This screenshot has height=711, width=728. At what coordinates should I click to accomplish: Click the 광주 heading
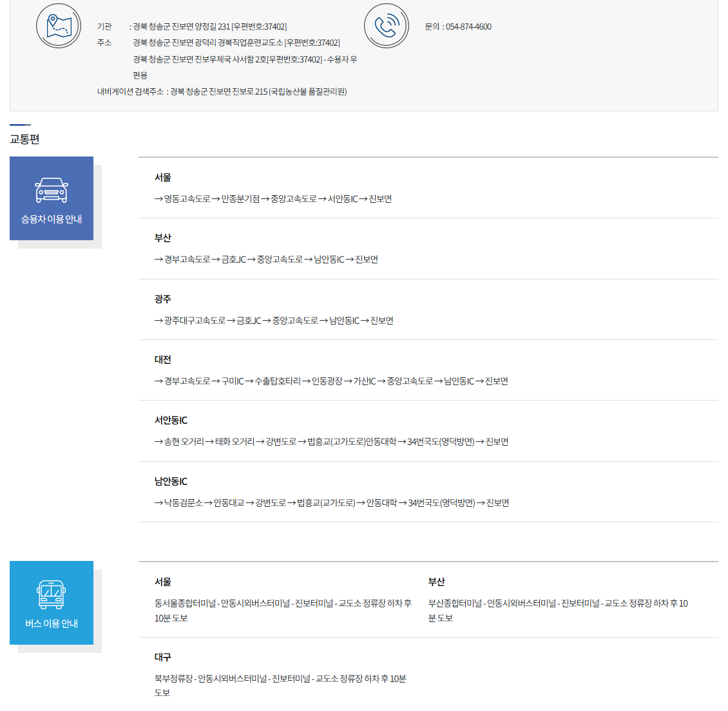tap(163, 299)
